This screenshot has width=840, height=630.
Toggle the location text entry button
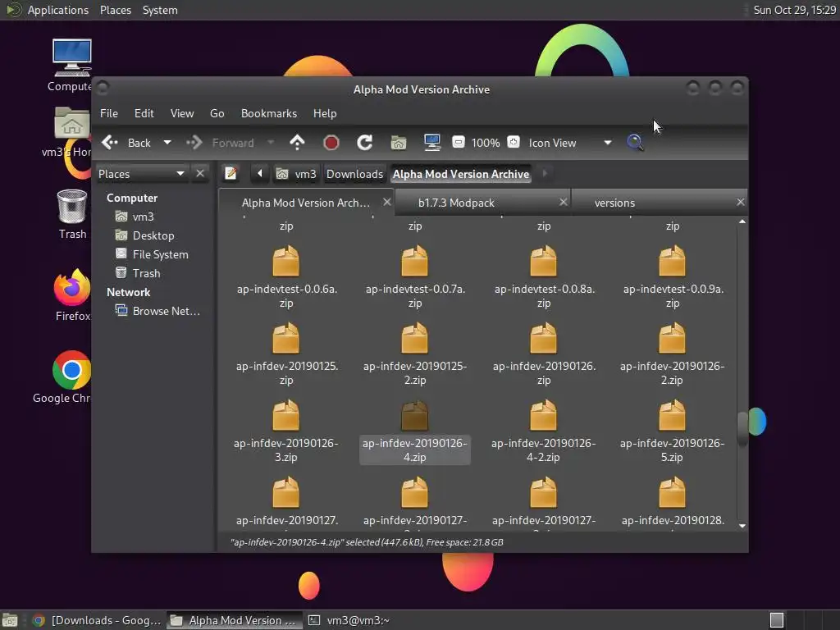231,174
